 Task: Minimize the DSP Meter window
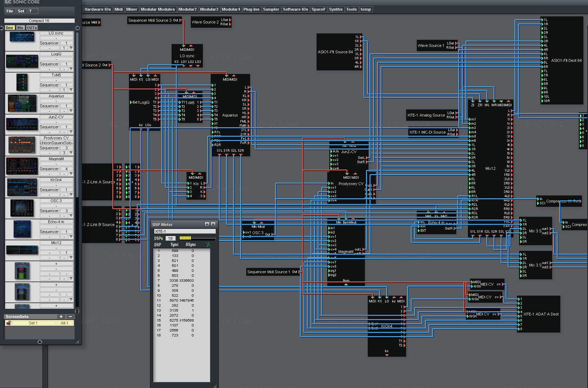pyautogui.click(x=207, y=224)
